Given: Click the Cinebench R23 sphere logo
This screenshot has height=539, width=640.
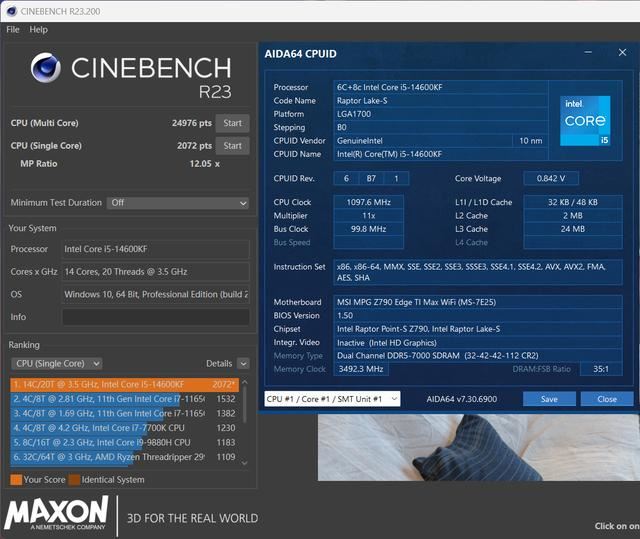Looking at the screenshot, I should [x=46, y=68].
